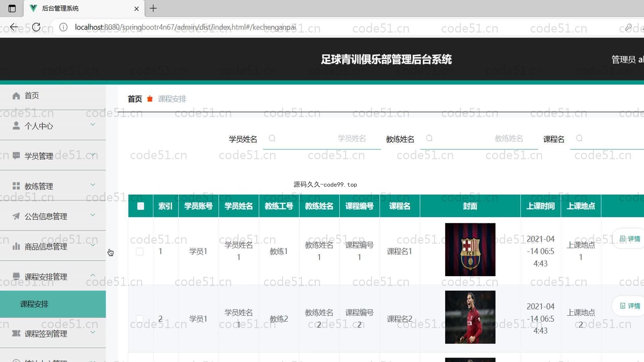Image resolution: width=644 pixels, height=362 pixels.
Task: Click the search icon in 学员姓名 field
Action: point(272,138)
